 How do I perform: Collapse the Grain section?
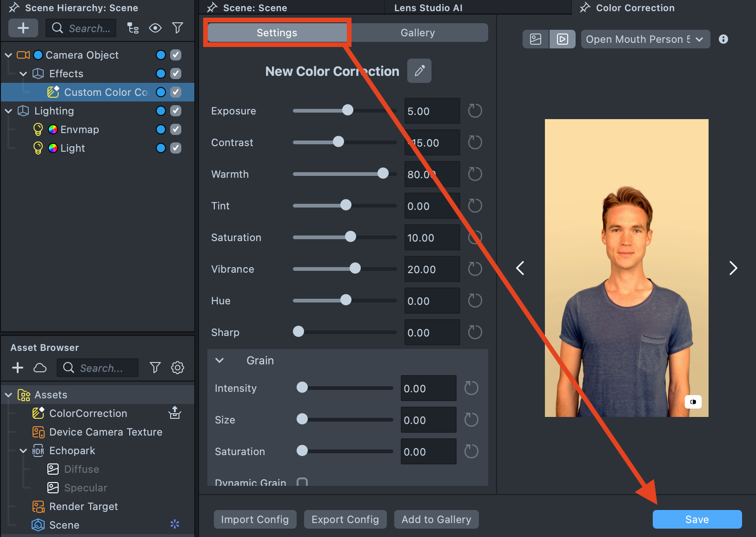pos(220,361)
